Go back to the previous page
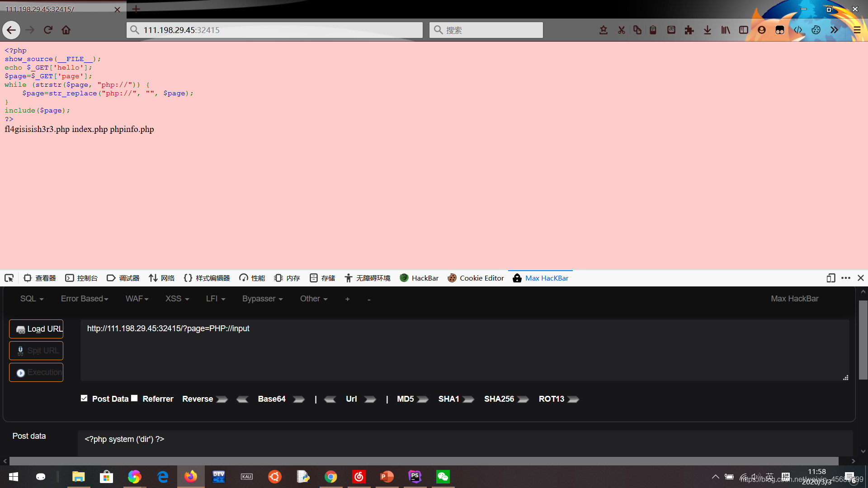The image size is (868, 488). point(11,30)
